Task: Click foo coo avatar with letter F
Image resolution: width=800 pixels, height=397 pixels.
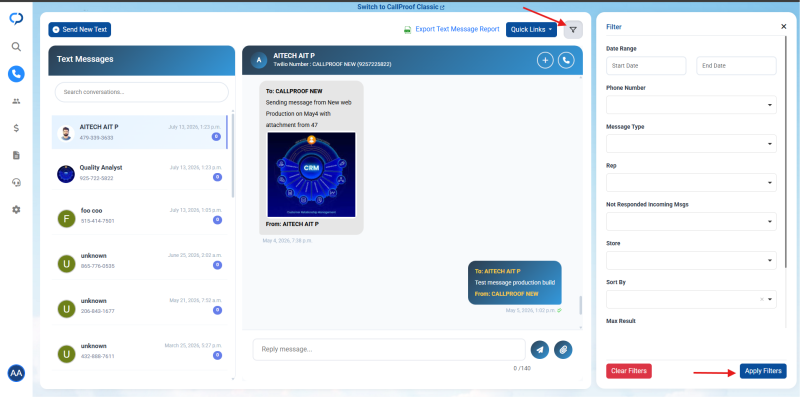Action: click(66, 218)
